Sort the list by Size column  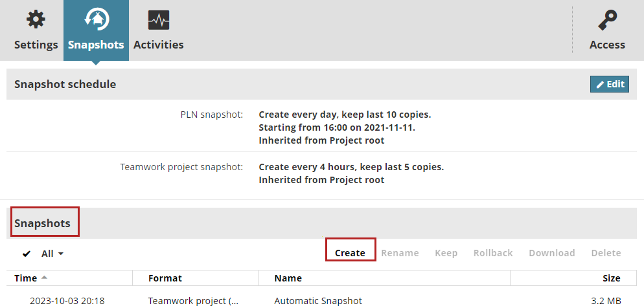click(610, 278)
